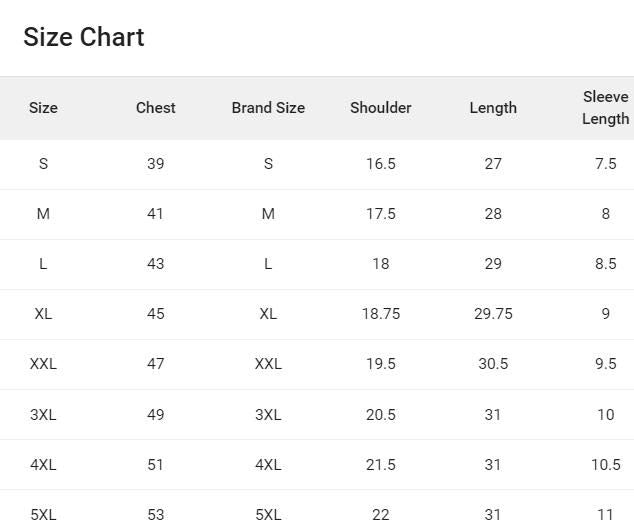Select length value 28 in the M row
The height and width of the screenshot is (529, 634).
pyautogui.click(x=493, y=214)
